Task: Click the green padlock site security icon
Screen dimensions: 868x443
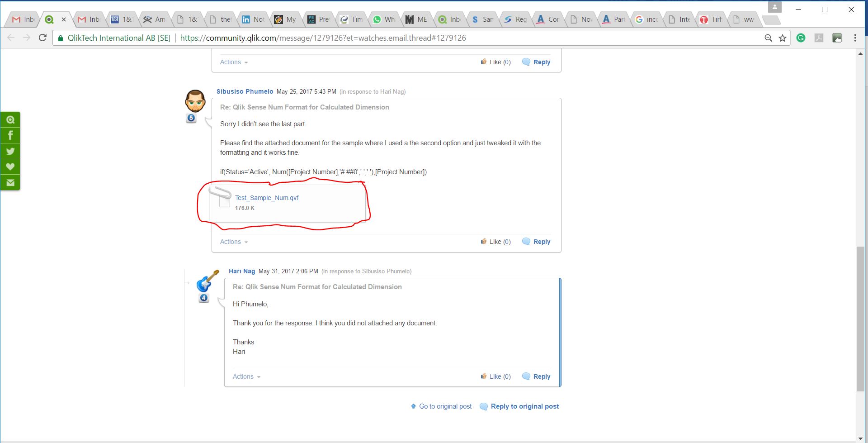Action: [61, 38]
